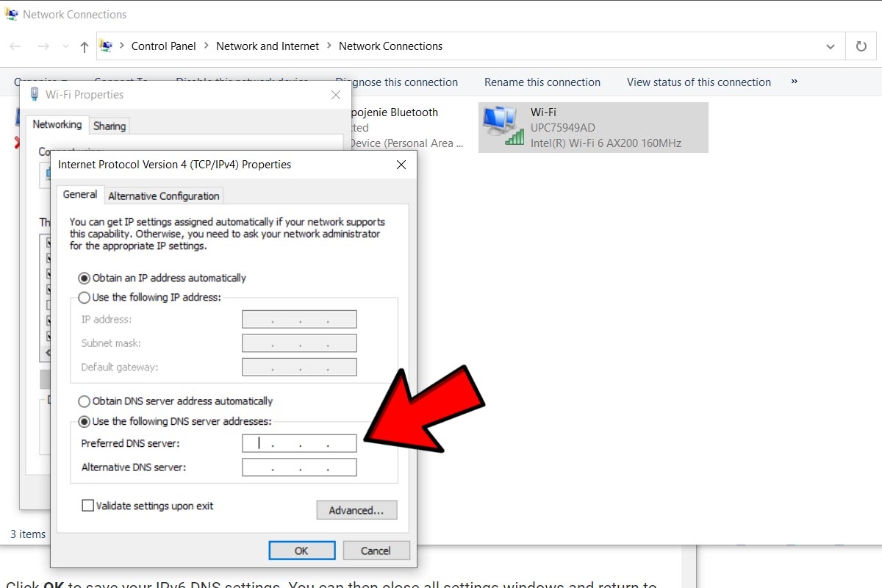Click the Alternative DNS server field
The height and width of the screenshot is (588, 882).
coord(299,467)
